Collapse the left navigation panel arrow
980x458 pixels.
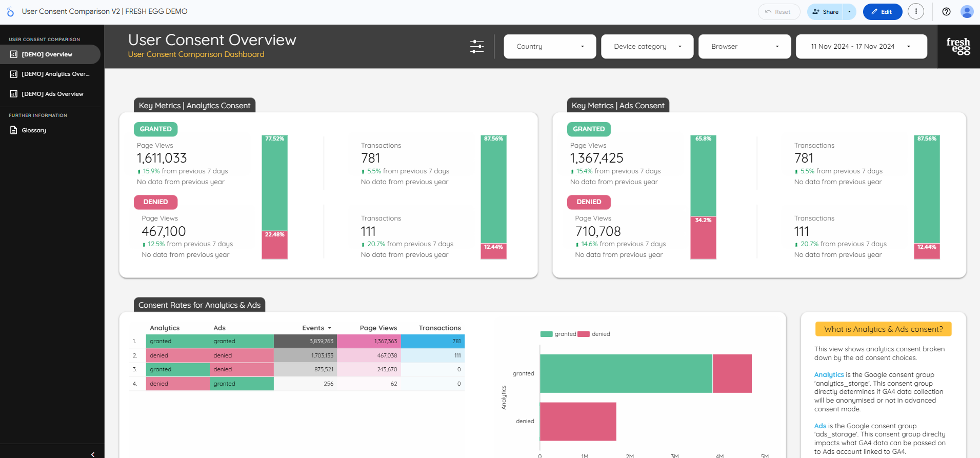point(93,454)
